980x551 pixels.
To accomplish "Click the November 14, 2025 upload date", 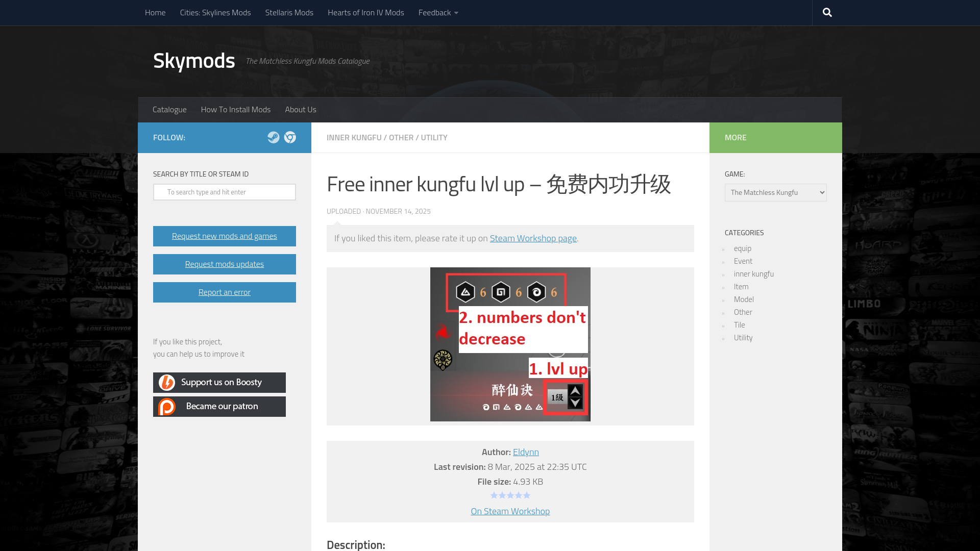I will (x=398, y=211).
